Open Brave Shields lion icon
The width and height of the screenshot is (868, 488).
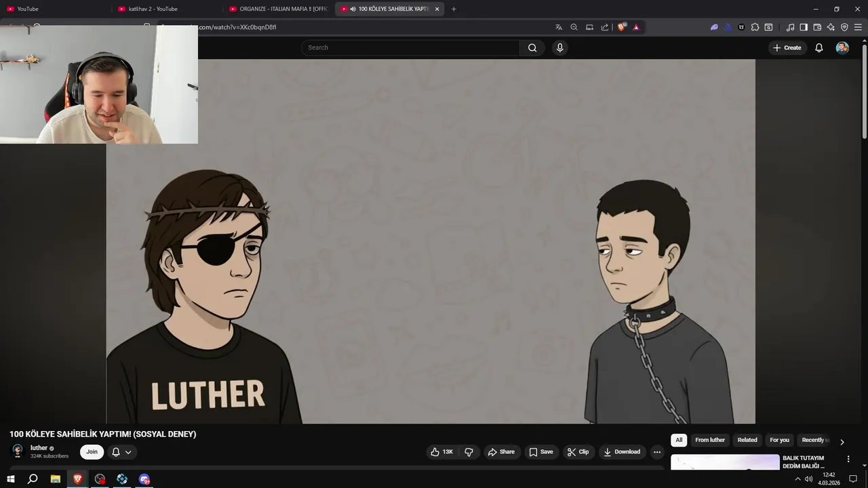(621, 27)
